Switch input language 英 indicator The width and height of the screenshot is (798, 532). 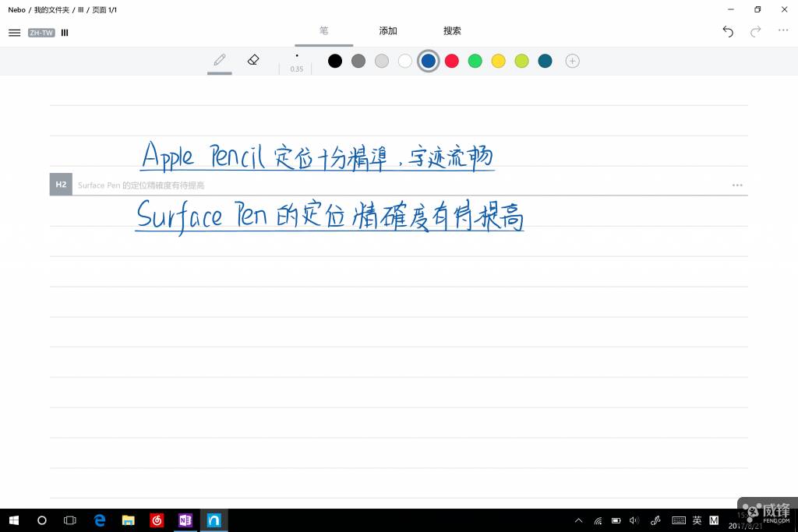click(x=697, y=520)
